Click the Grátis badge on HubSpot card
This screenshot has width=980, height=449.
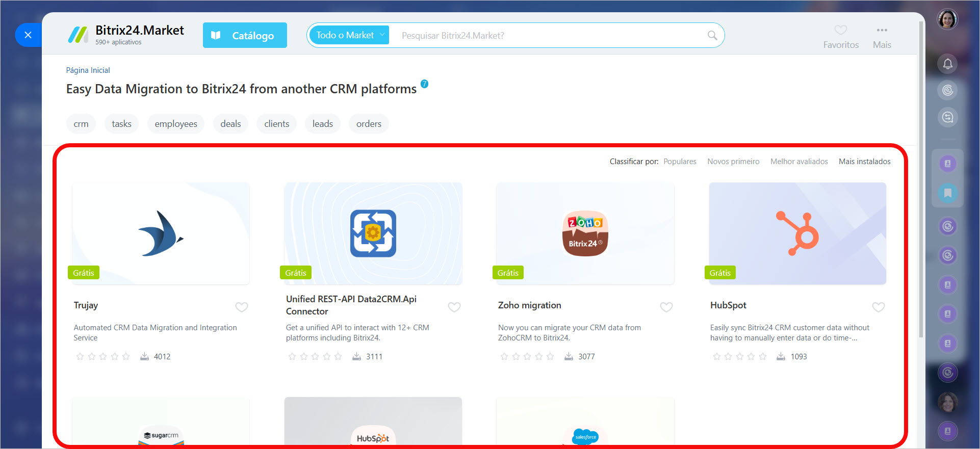pyautogui.click(x=720, y=273)
